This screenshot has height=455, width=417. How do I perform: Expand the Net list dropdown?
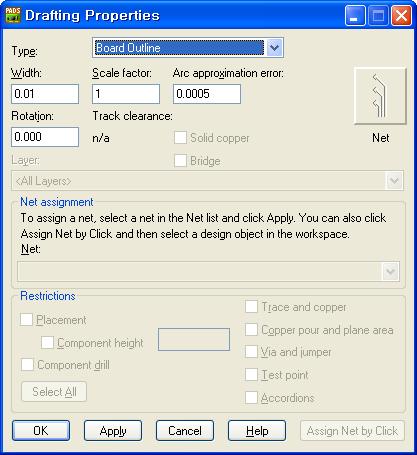point(208,271)
